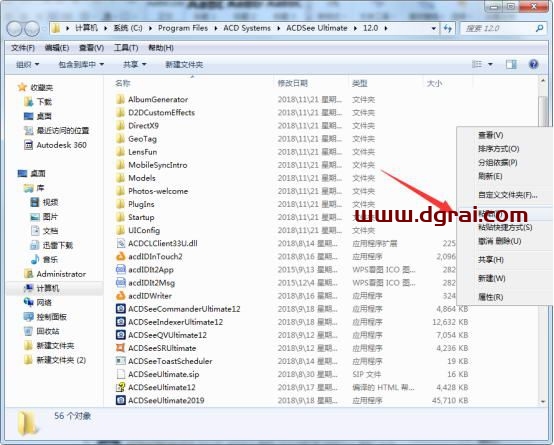Sort by the 修改日期 column header

(293, 83)
